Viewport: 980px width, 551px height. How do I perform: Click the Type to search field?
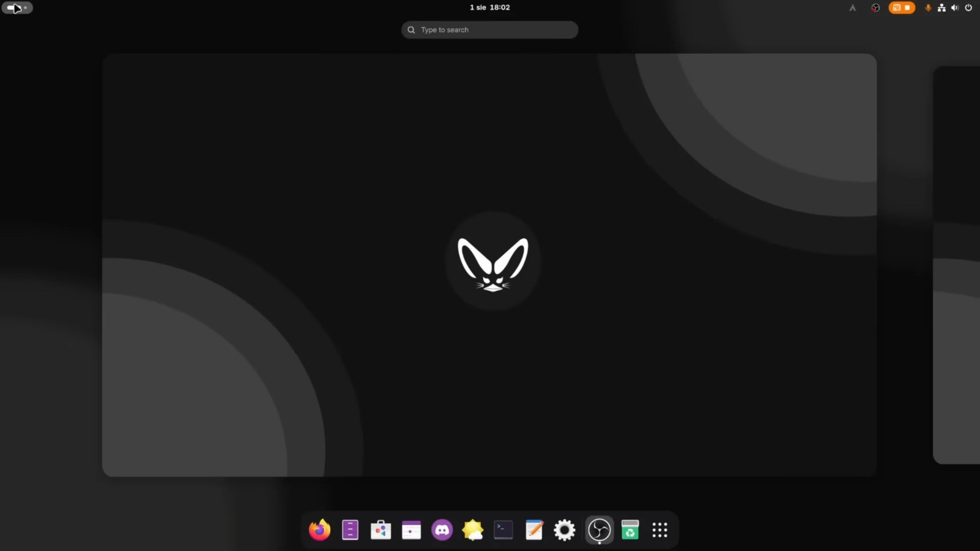click(489, 29)
